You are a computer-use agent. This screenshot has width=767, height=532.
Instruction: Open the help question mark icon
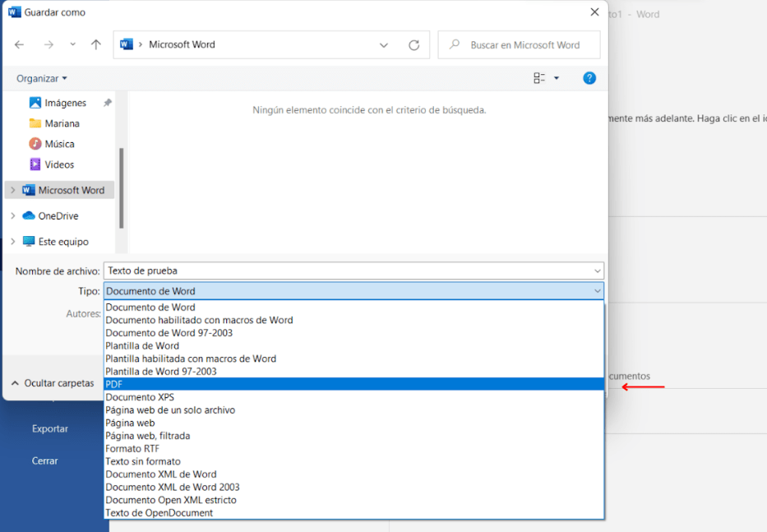pos(589,78)
